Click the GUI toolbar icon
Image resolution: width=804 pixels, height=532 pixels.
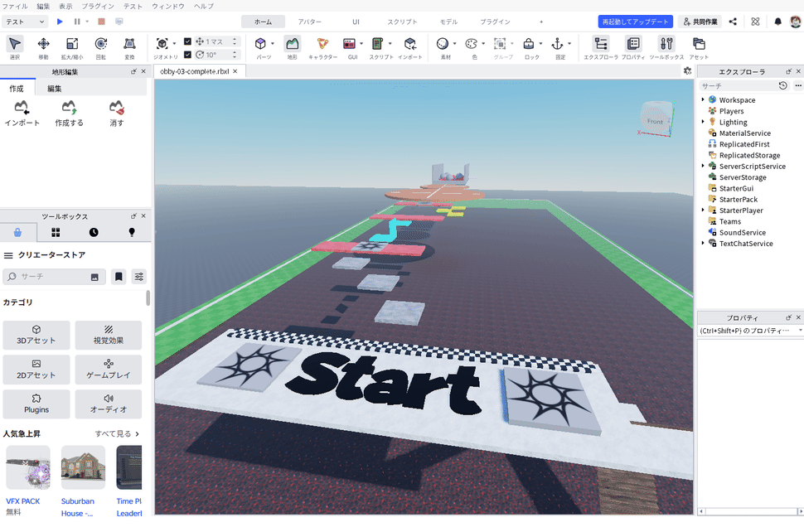[x=349, y=44]
